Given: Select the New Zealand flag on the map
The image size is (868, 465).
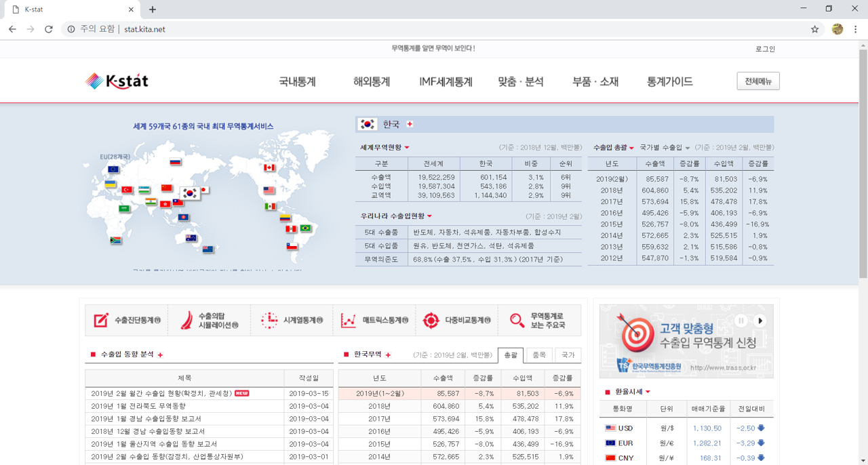Looking at the screenshot, I should point(208,249).
